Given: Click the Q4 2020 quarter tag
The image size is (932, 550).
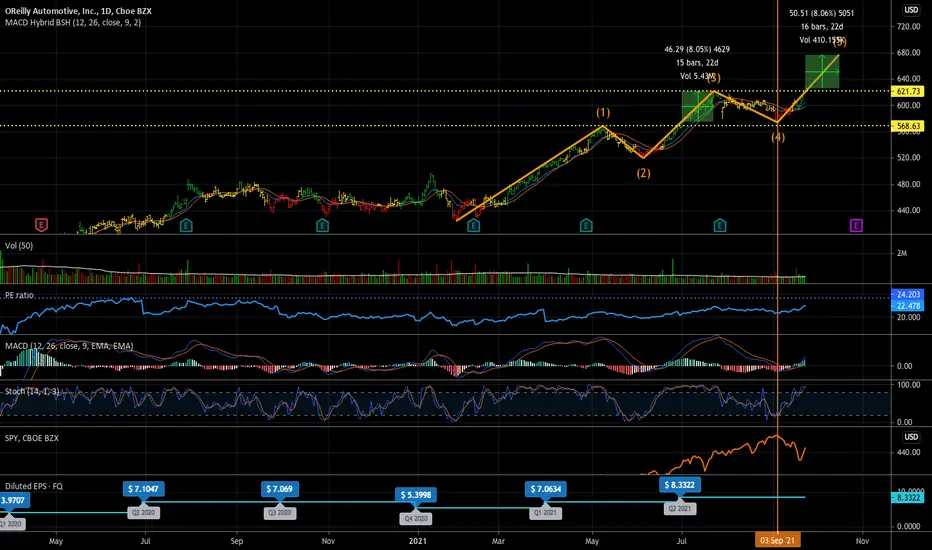Looking at the screenshot, I should click(415, 518).
